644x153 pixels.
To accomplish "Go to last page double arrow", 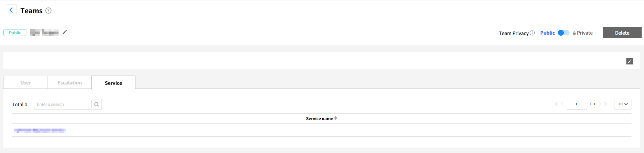I will [606, 104].
